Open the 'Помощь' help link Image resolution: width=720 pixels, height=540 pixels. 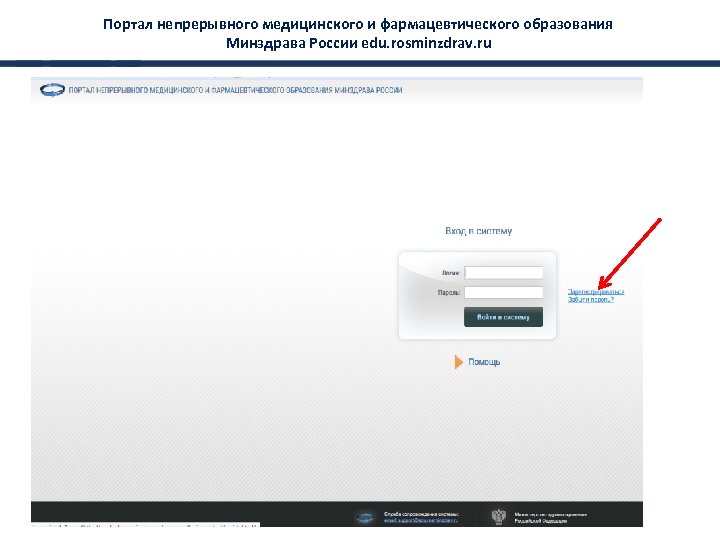coord(484,362)
